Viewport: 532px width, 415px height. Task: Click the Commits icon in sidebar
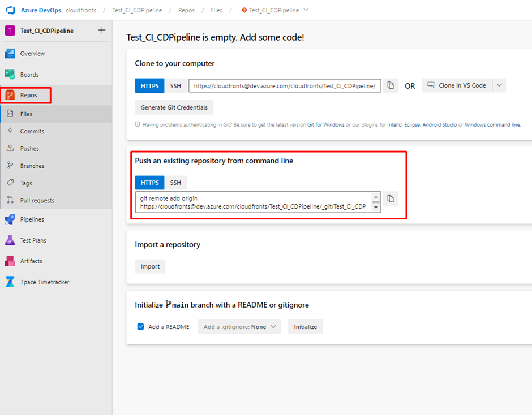(10, 131)
